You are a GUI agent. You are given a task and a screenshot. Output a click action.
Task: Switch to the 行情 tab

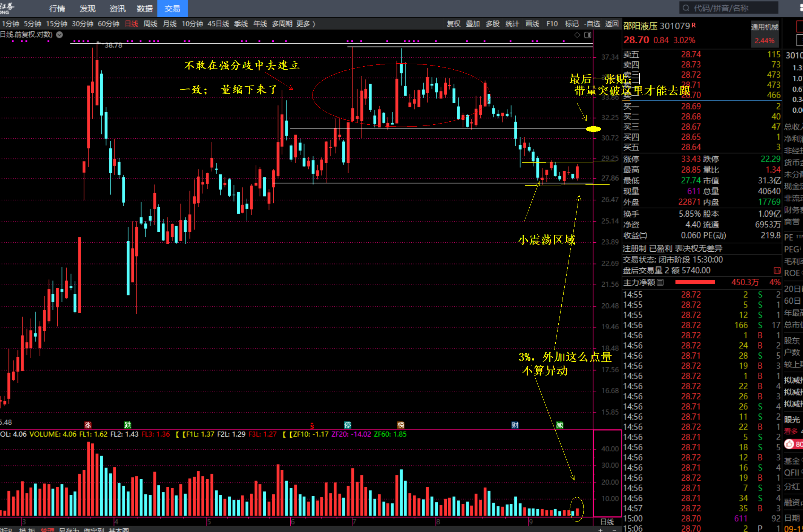(x=57, y=8)
